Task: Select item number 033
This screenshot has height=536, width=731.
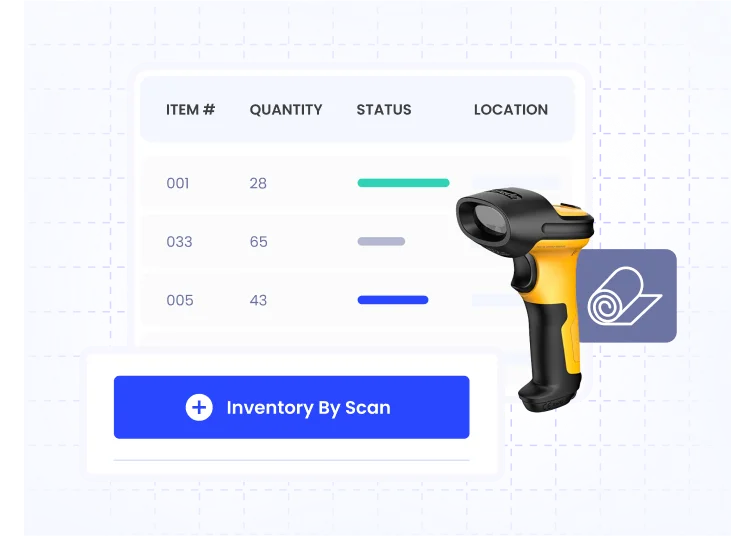Action: (179, 242)
